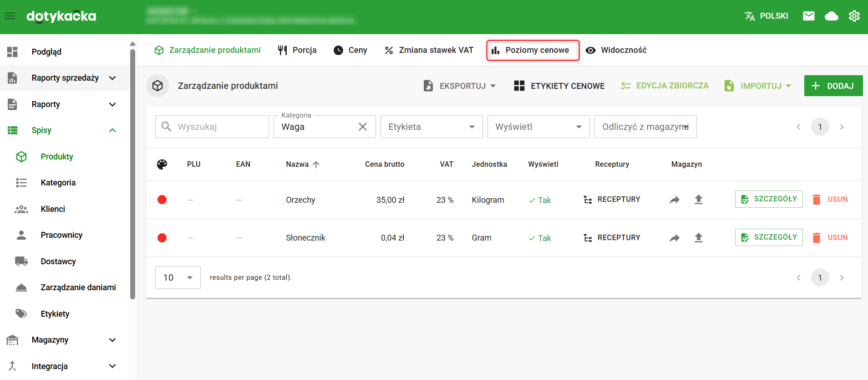Switch to Ceny tab
This screenshot has width=868, height=380.
[x=350, y=50]
